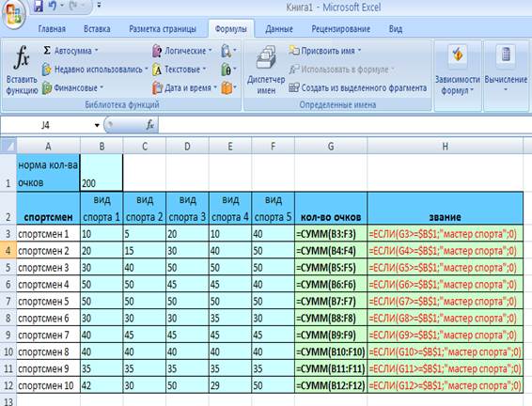Select cell B12 with value 42

coord(102,385)
